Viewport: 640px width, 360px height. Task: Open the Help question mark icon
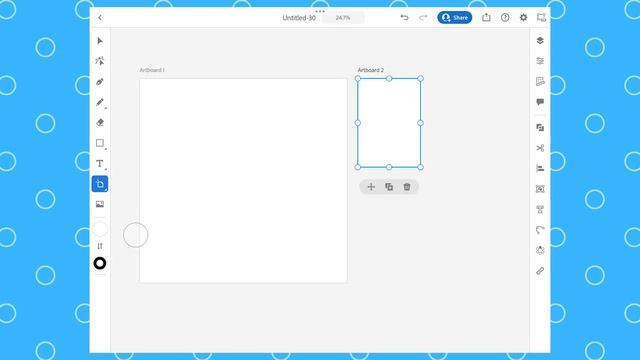(x=505, y=18)
